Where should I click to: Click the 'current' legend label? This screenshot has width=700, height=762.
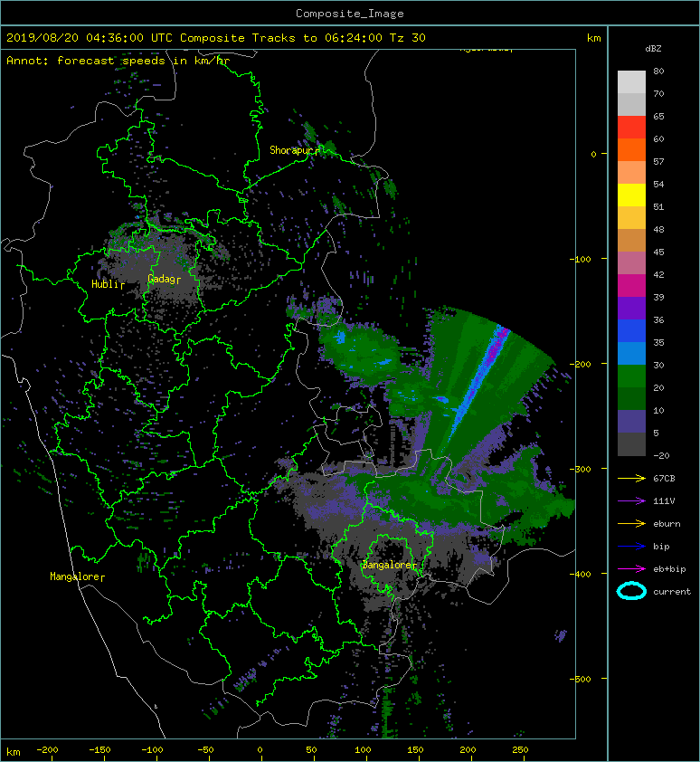[672, 592]
